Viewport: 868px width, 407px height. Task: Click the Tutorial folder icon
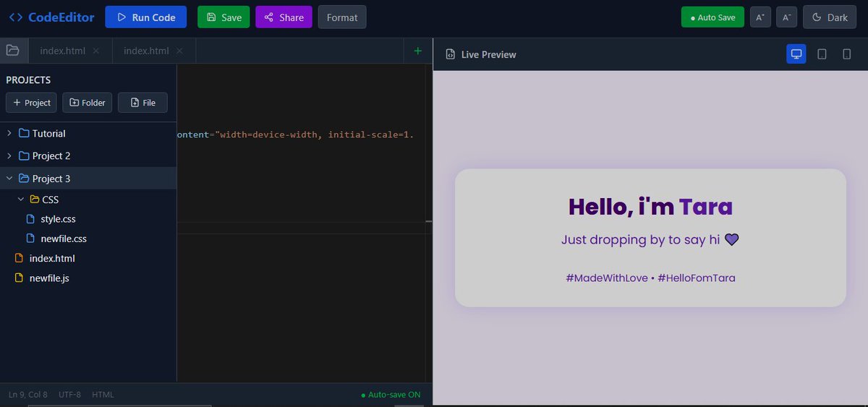(24, 134)
